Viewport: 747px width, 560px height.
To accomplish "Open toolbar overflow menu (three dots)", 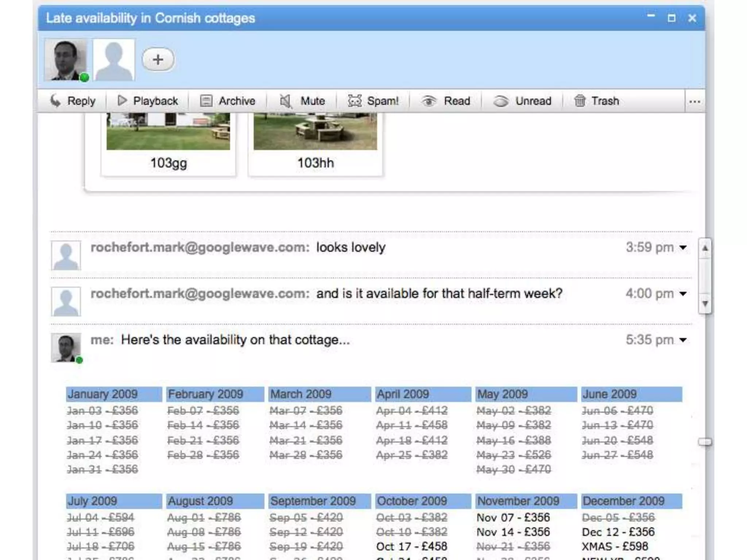I will 694,102.
